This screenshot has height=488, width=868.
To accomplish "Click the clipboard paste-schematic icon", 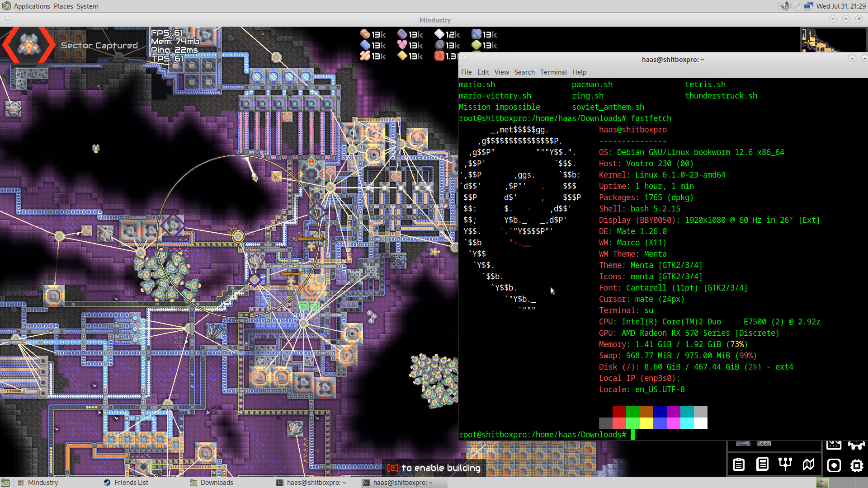I will click(739, 465).
